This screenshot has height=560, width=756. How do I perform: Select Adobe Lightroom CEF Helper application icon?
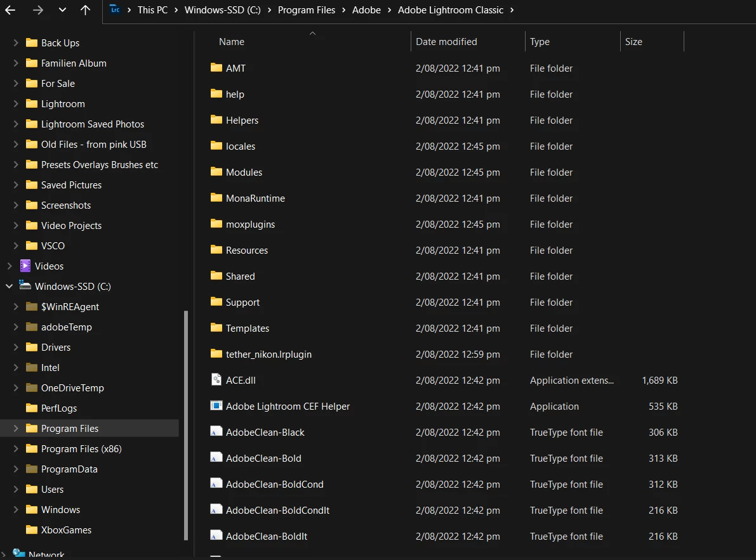point(216,405)
